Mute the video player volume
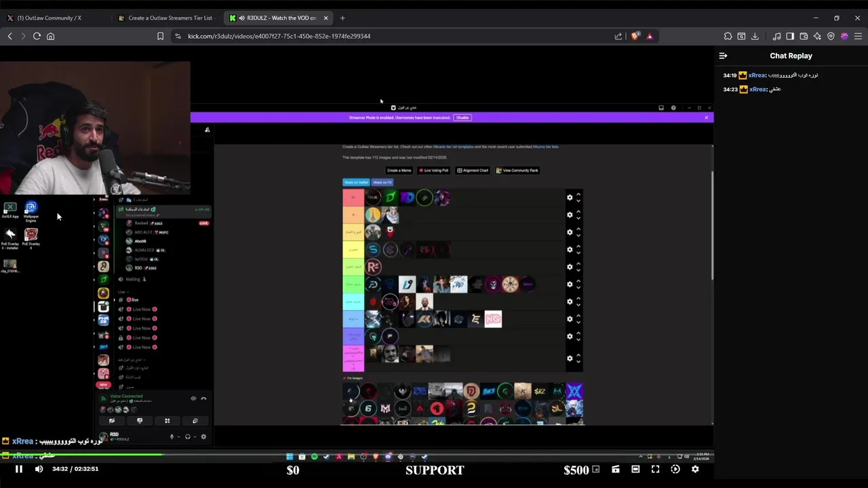Image resolution: width=868 pixels, height=488 pixels. point(39,469)
